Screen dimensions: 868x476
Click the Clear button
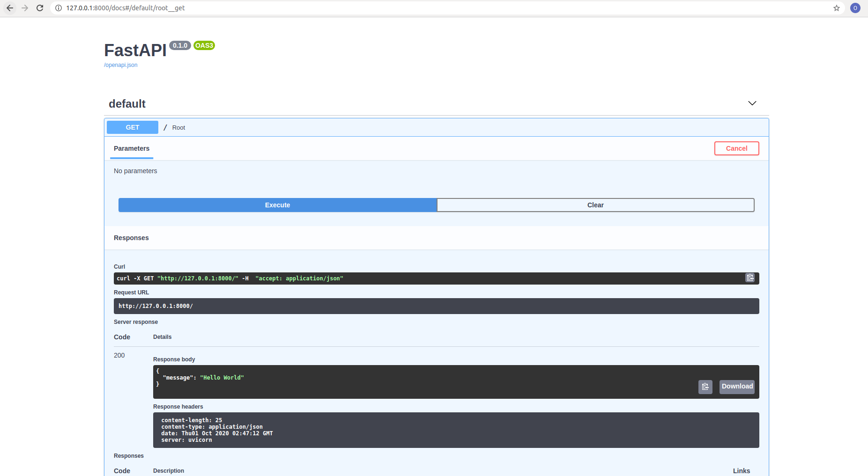[x=595, y=205]
